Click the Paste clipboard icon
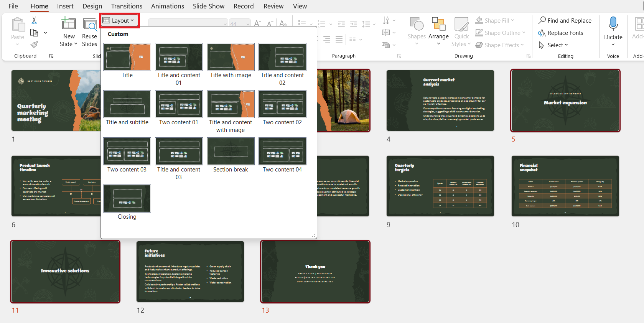Screen dimensions: 644x323 18,25
